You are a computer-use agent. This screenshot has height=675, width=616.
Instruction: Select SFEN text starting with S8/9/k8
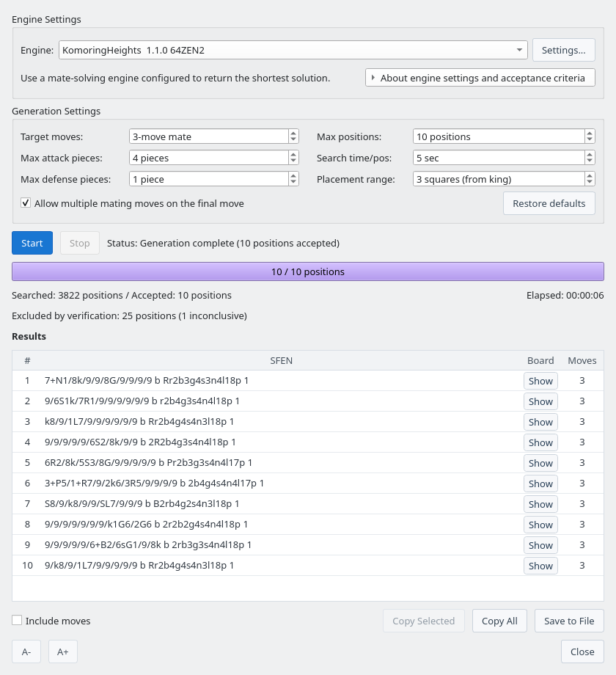tap(142, 503)
